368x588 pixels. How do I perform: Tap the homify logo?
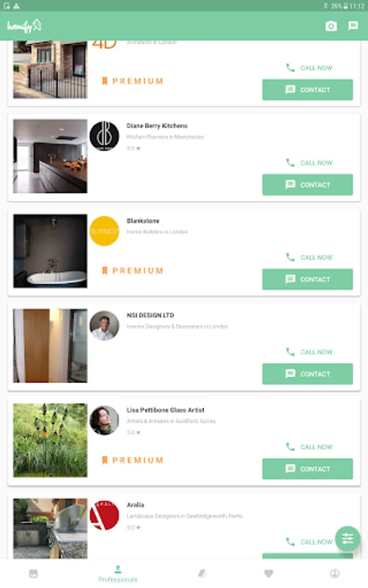(x=24, y=26)
